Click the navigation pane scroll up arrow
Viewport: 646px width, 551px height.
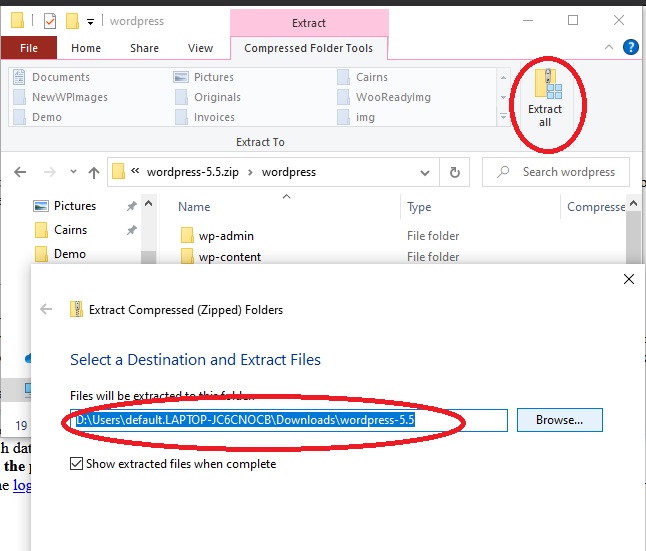click(x=149, y=203)
